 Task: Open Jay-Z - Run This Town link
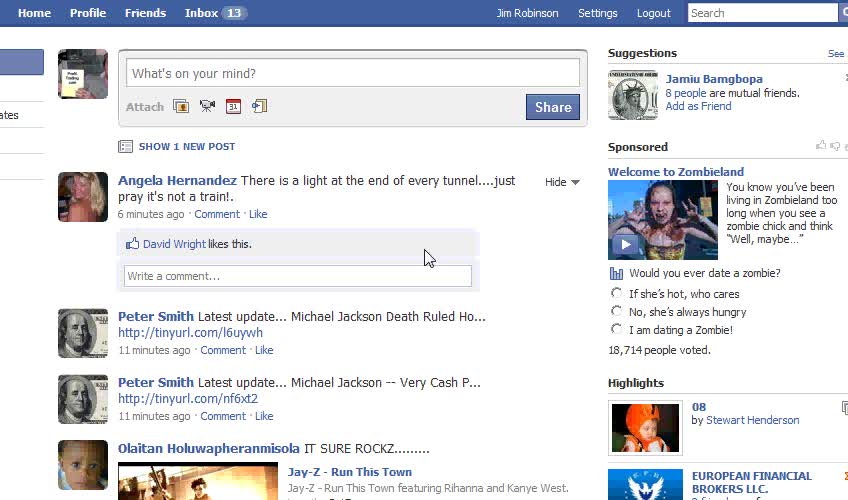pyautogui.click(x=350, y=472)
